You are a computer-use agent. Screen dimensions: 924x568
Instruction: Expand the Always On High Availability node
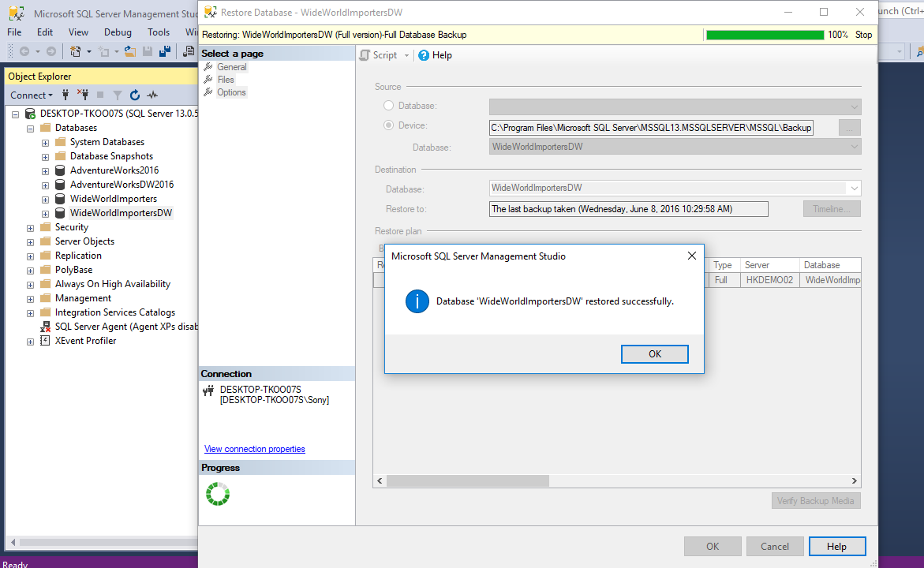[x=30, y=285]
